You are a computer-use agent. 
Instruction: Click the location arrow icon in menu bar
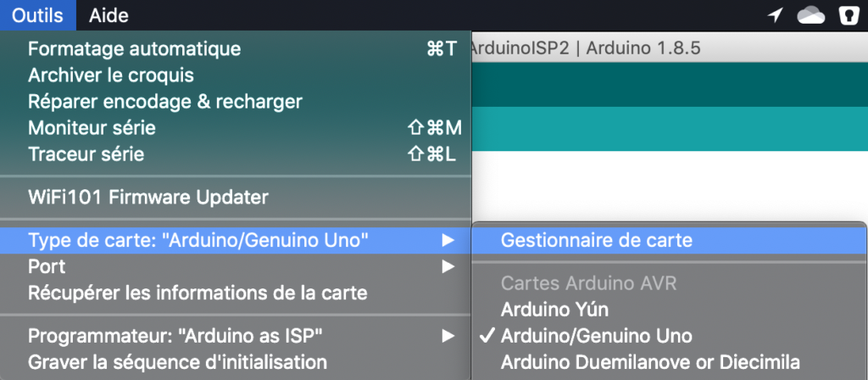(775, 15)
